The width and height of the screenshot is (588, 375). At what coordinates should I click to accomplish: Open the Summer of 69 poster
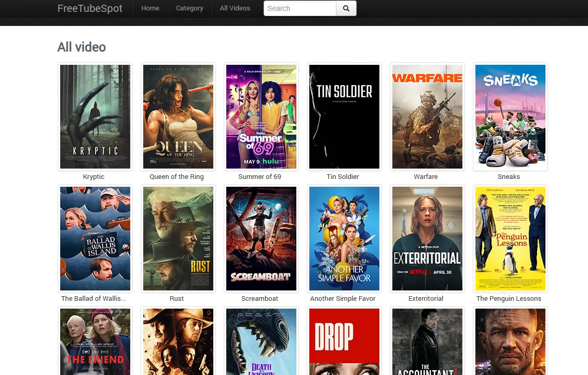pos(262,117)
